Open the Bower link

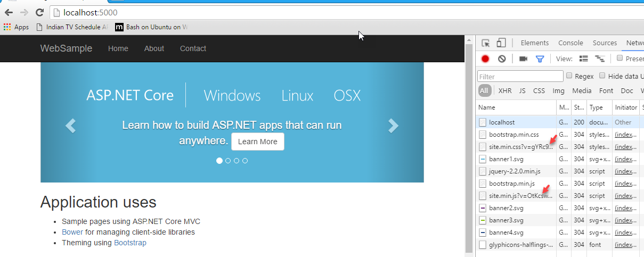coord(72,232)
